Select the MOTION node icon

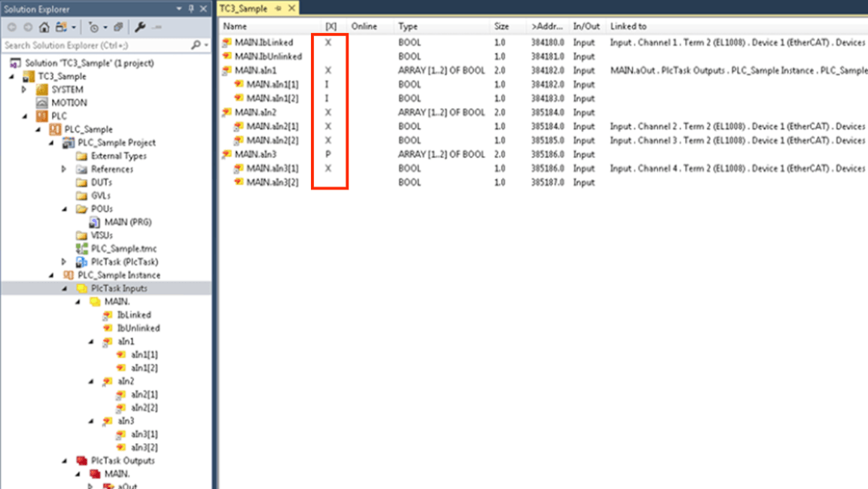pos(41,103)
